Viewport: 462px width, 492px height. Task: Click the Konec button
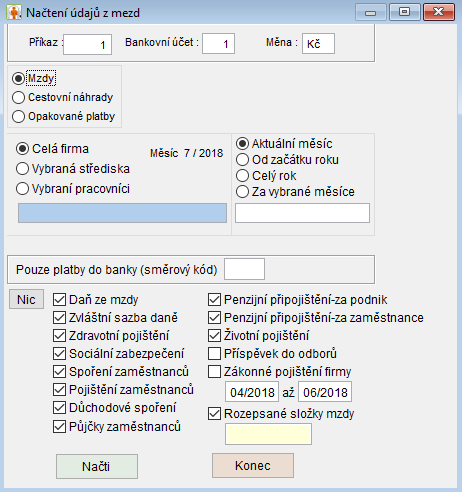pyautogui.click(x=253, y=465)
